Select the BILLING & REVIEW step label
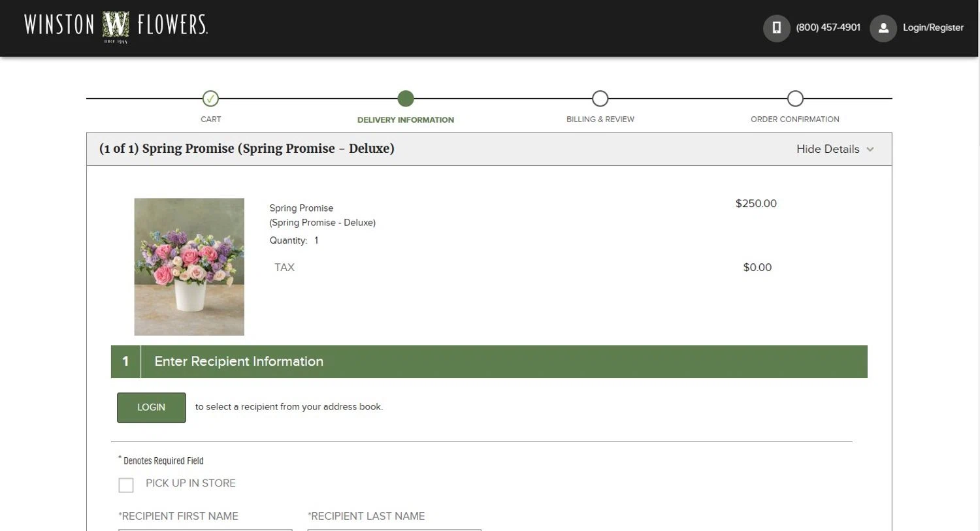This screenshot has width=980, height=531. [x=600, y=120]
